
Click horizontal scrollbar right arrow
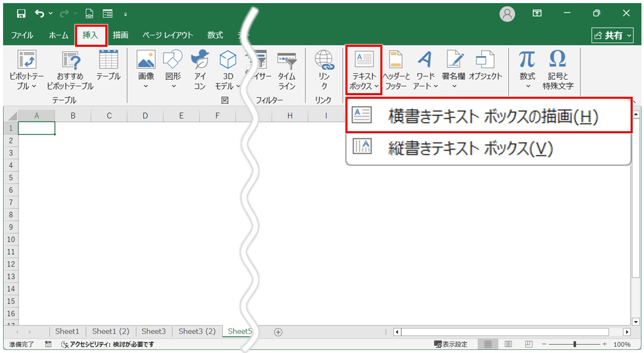627,332
